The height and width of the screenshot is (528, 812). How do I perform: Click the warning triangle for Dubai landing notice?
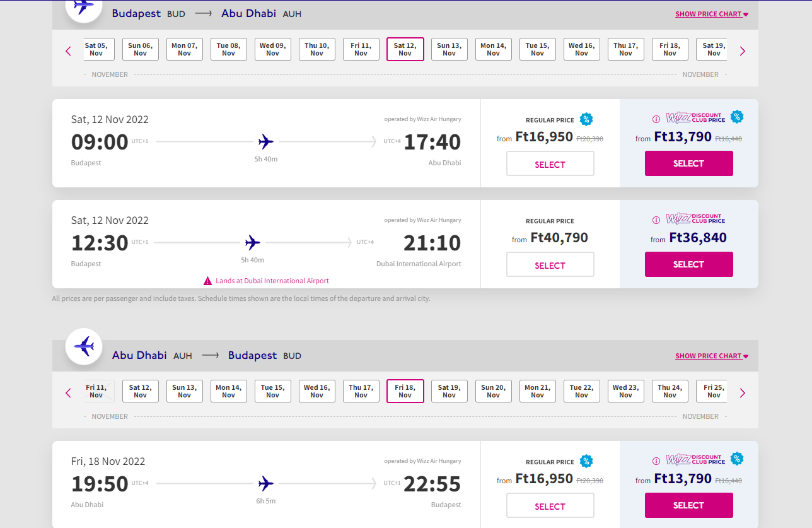(207, 281)
